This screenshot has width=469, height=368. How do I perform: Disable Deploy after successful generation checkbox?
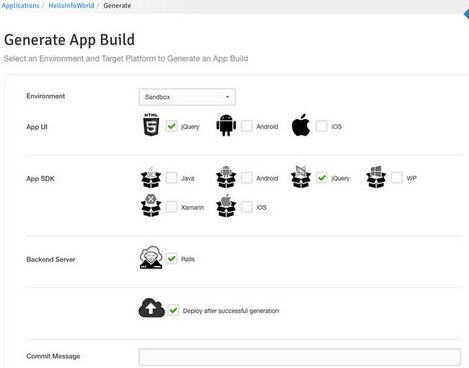pos(173,310)
